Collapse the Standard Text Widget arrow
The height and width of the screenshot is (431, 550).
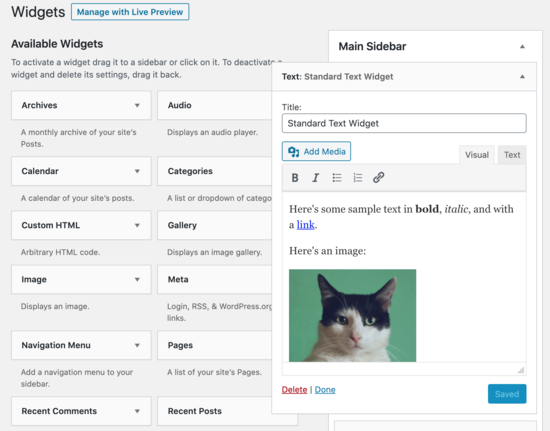522,76
